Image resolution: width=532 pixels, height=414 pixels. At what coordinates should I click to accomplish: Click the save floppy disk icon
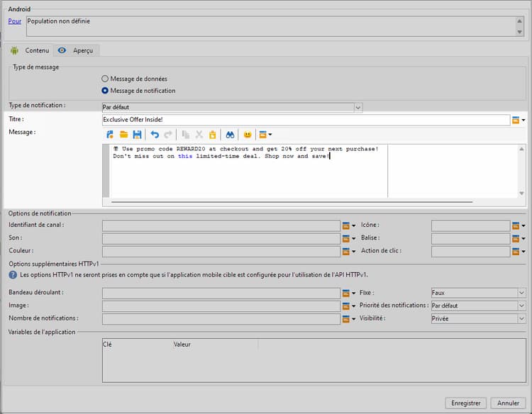[136, 134]
